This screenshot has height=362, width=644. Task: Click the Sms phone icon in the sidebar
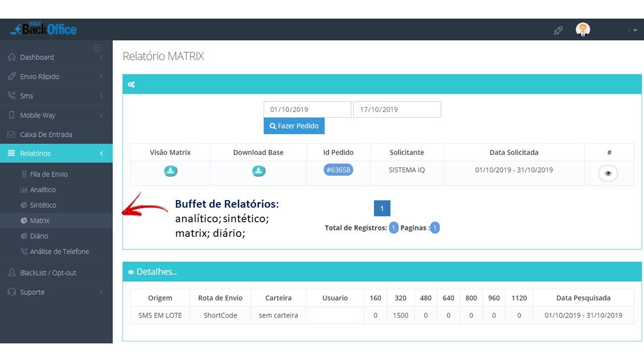pyautogui.click(x=12, y=96)
